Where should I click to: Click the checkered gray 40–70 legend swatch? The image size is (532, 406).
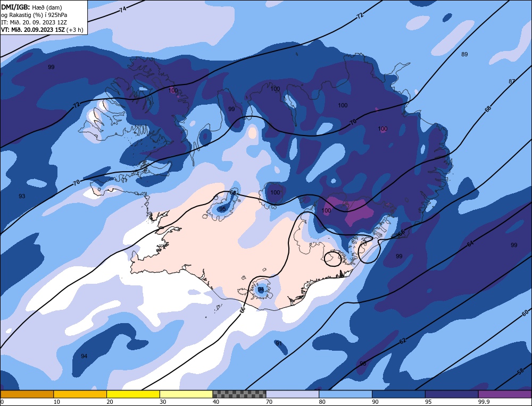[x=239, y=394]
